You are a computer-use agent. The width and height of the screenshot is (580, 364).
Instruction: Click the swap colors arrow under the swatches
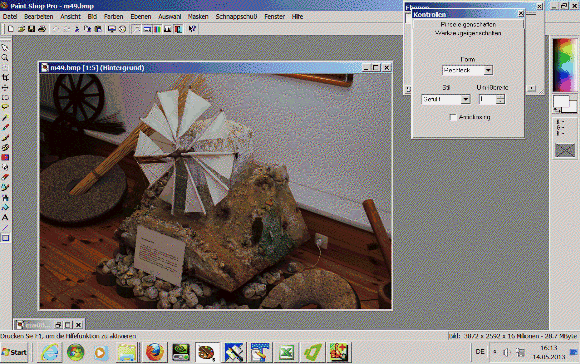point(557,110)
